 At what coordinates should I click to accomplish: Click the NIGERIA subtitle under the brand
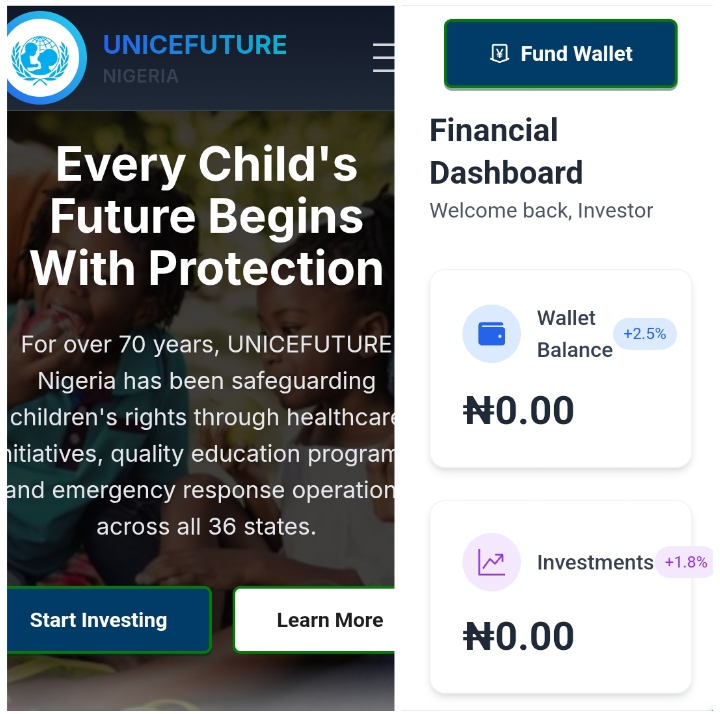pos(141,76)
